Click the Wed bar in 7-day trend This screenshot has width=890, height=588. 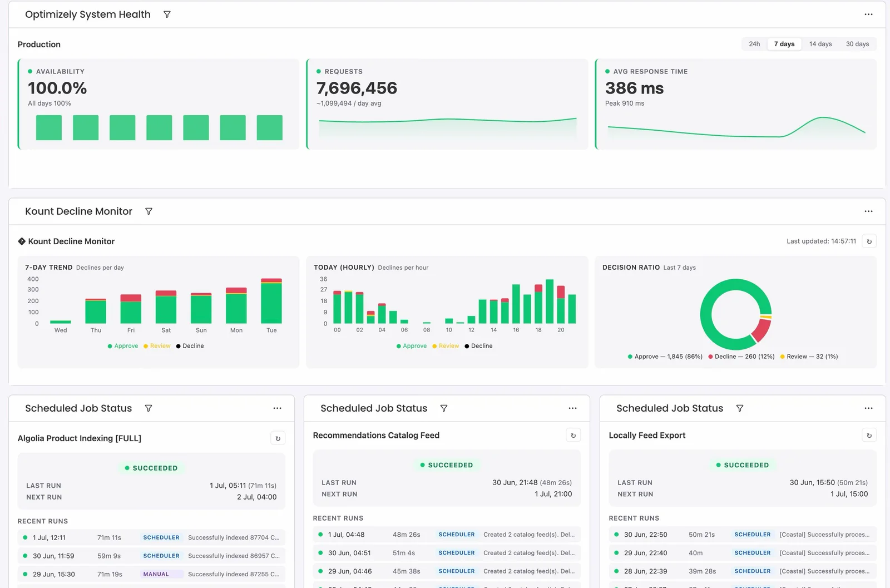[x=61, y=322]
